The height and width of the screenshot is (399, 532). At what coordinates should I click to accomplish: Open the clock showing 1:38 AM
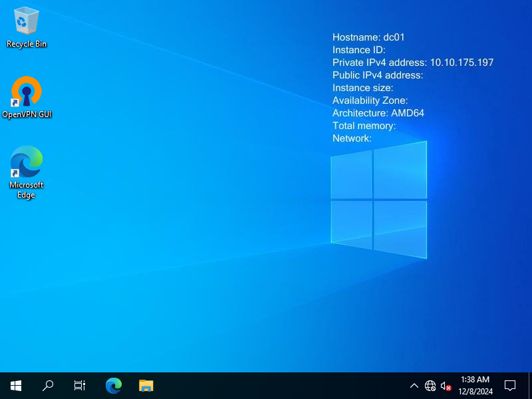(x=475, y=386)
